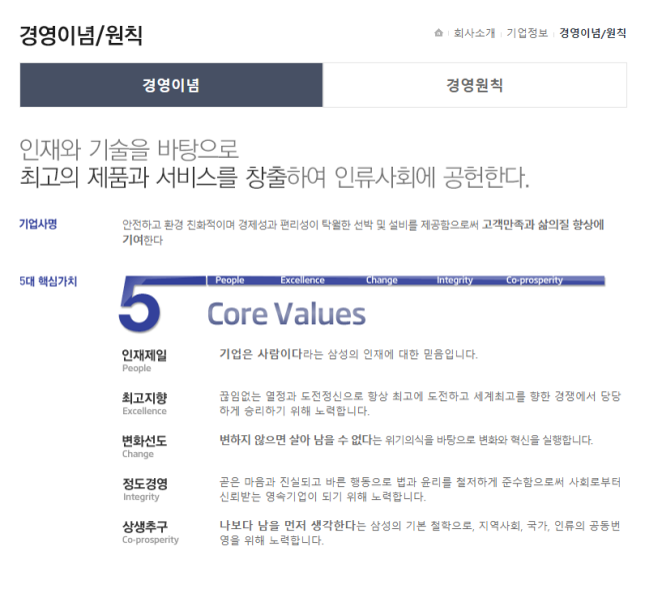Viewport: 666px width, 589px height.
Task: Select the 최고지향 value heading
Action: [144, 398]
